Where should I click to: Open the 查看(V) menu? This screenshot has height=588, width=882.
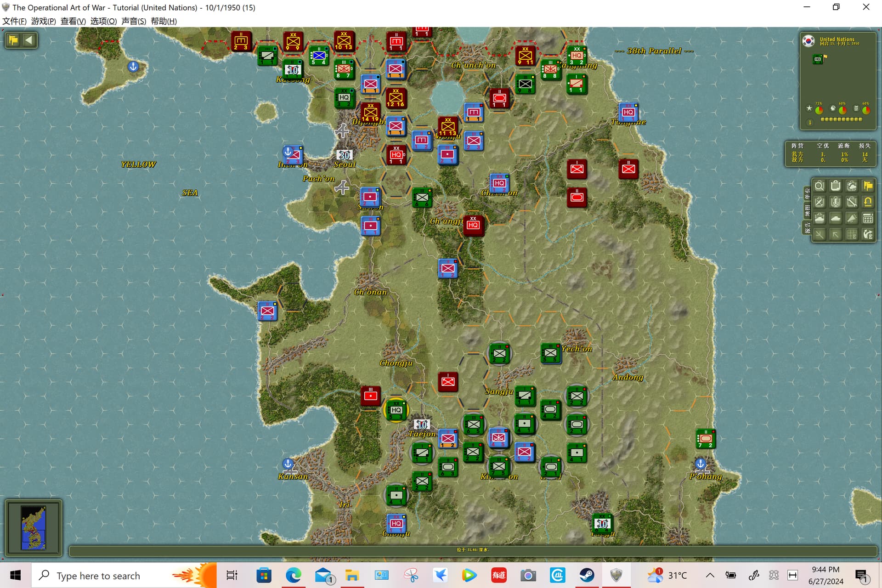click(73, 21)
